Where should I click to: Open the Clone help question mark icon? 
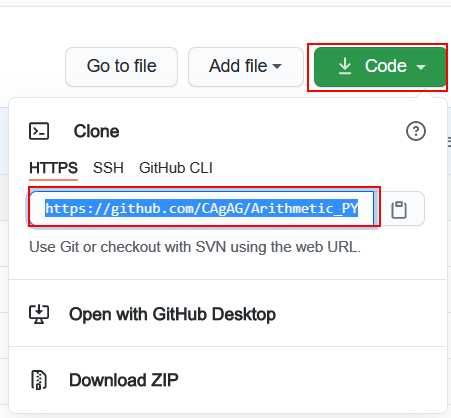point(416,131)
